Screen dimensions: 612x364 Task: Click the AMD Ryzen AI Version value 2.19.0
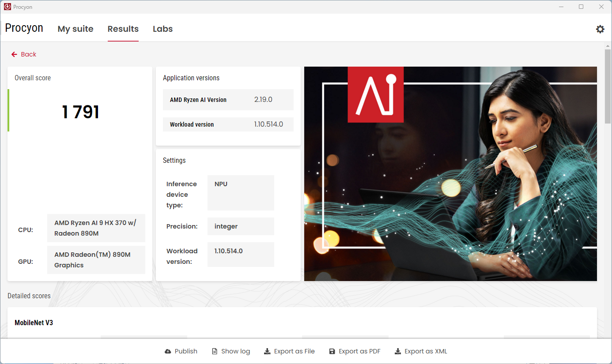263,100
